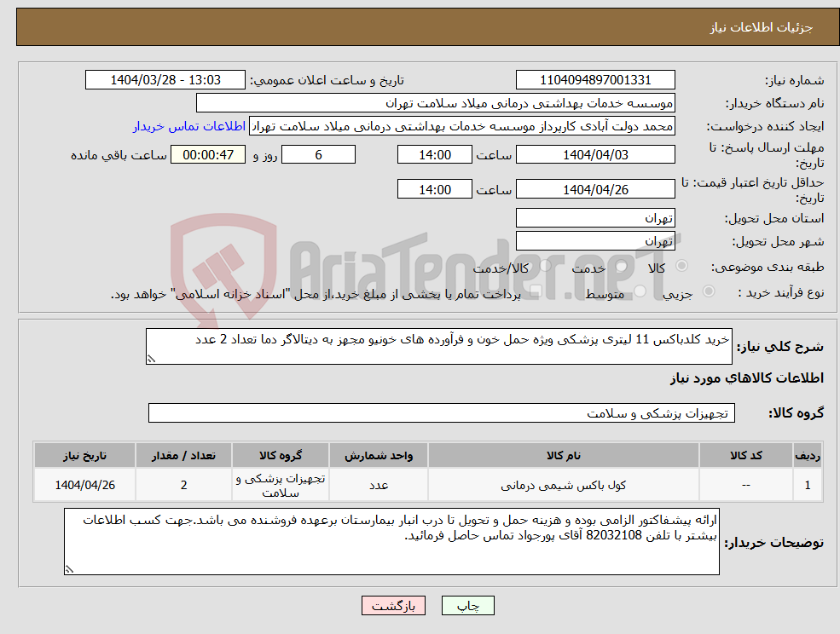Click the resize grip of description text area

click(x=151, y=359)
